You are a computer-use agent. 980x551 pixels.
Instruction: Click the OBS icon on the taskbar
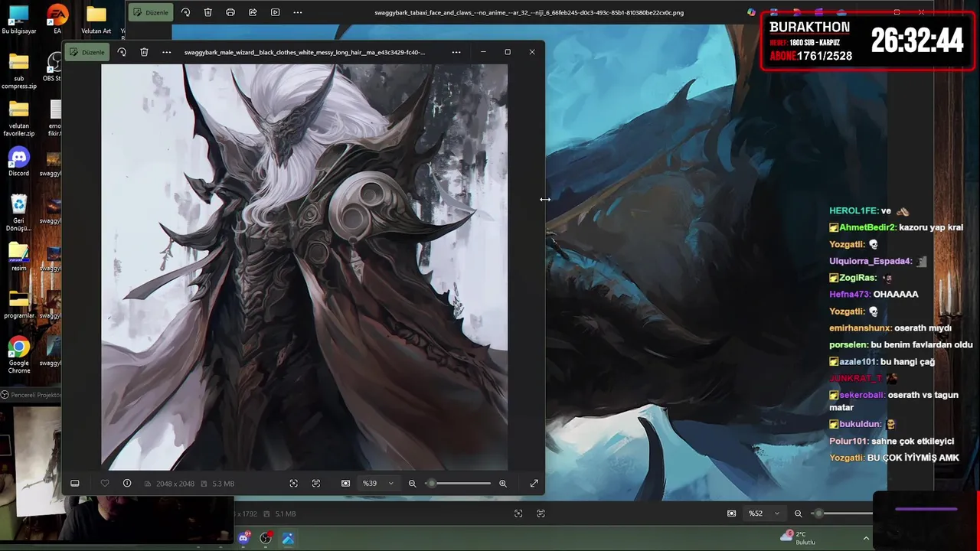266,538
